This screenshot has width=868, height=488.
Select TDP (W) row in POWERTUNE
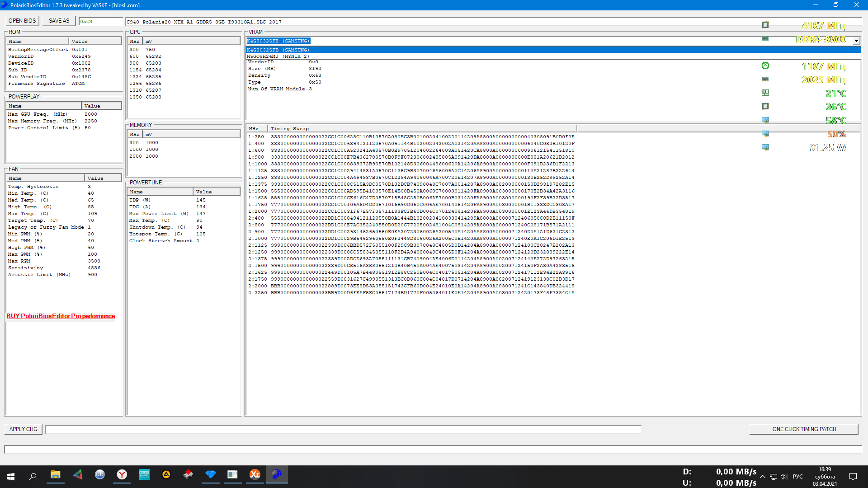(184, 200)
